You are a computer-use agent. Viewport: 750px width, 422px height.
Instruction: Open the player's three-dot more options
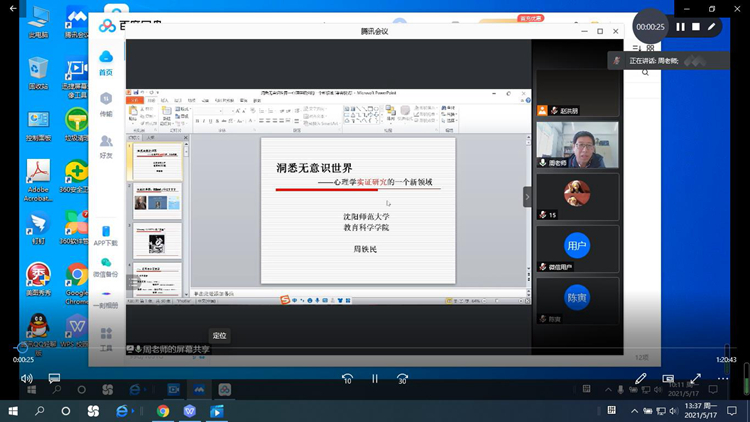723,378
